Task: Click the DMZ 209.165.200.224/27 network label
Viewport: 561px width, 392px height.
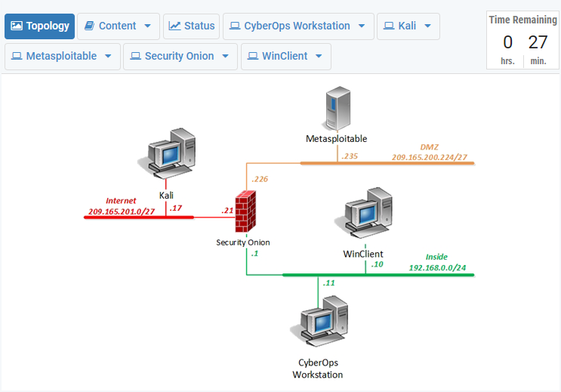Action: [429, 153]
